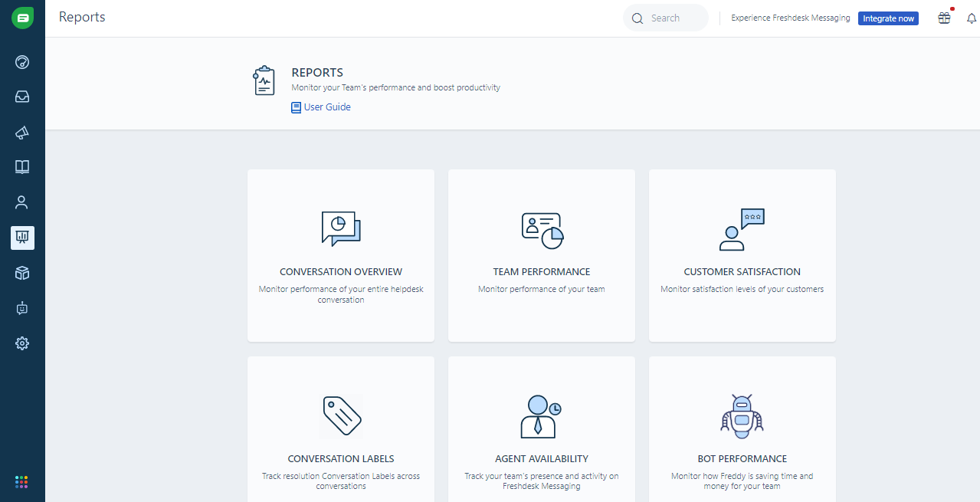
Task: Click the Integrate now button
Action: tap(888, 18)
